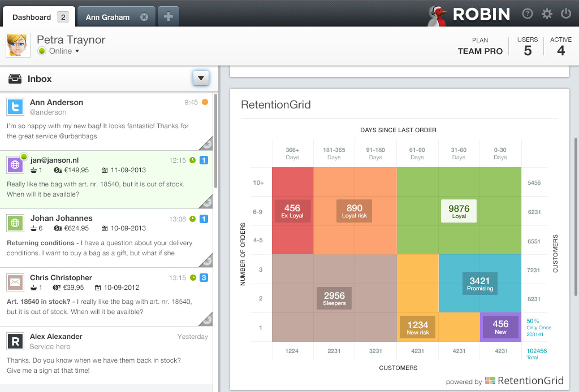Close the Ann Graham tab
The width and height of the screenshot is (579, 392).
[x=144, y=17]
